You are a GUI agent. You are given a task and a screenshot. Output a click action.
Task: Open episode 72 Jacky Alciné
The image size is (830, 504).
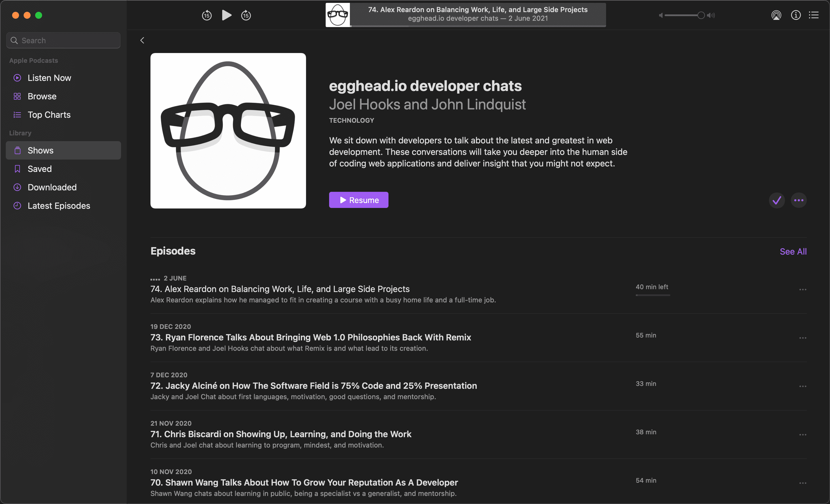[313, 386]
